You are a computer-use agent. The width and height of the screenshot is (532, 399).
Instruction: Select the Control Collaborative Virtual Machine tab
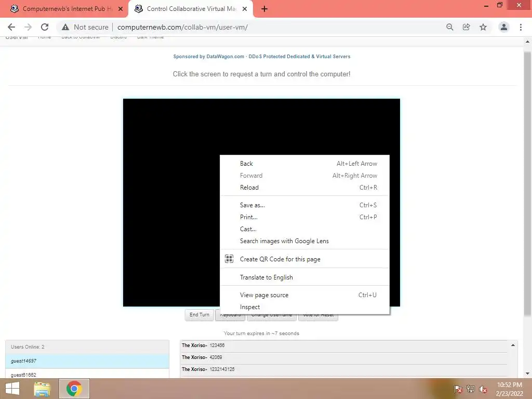tap(191, 9)
